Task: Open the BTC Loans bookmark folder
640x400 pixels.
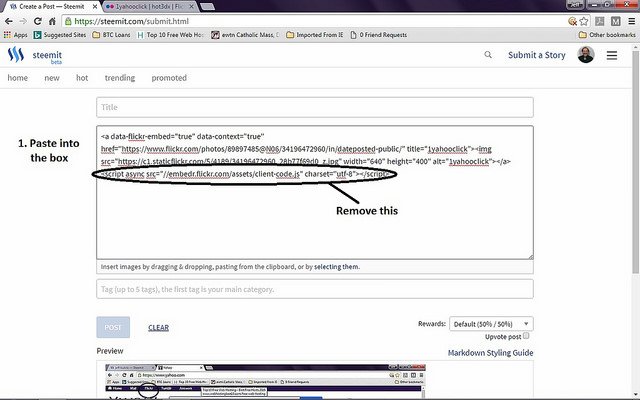Action: click(111, 35)
